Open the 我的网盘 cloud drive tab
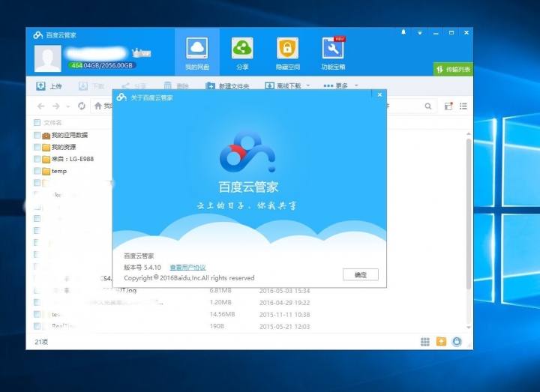 tap(197, 52)
